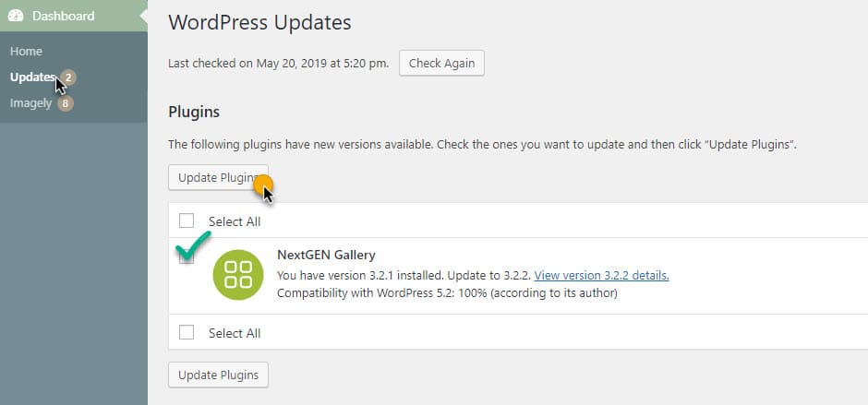This screenshot has height=405, width=868.
Task: Click the Check Again button
Action: point(441,63)
